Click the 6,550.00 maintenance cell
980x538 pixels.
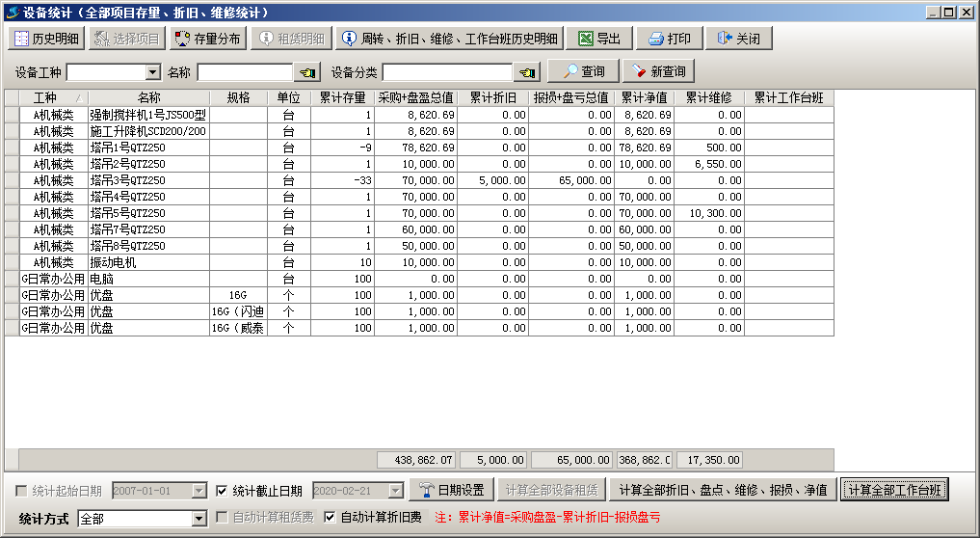click(709, 163)
